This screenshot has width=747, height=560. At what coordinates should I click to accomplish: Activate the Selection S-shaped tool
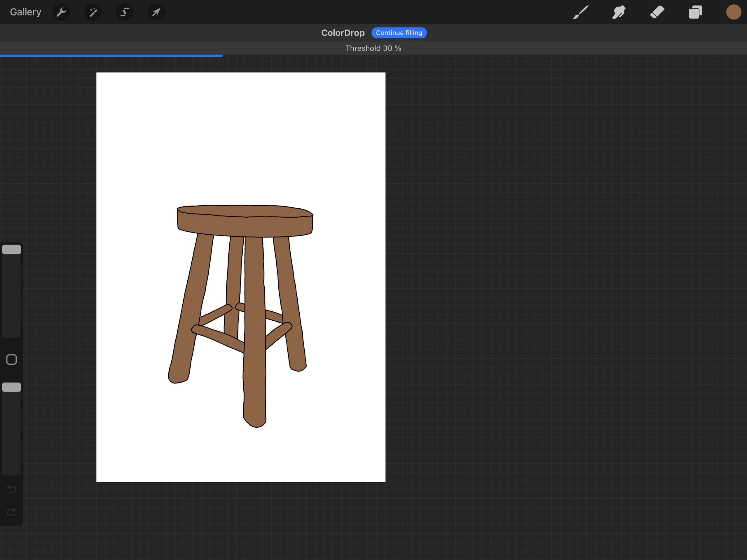coord(125,13)
